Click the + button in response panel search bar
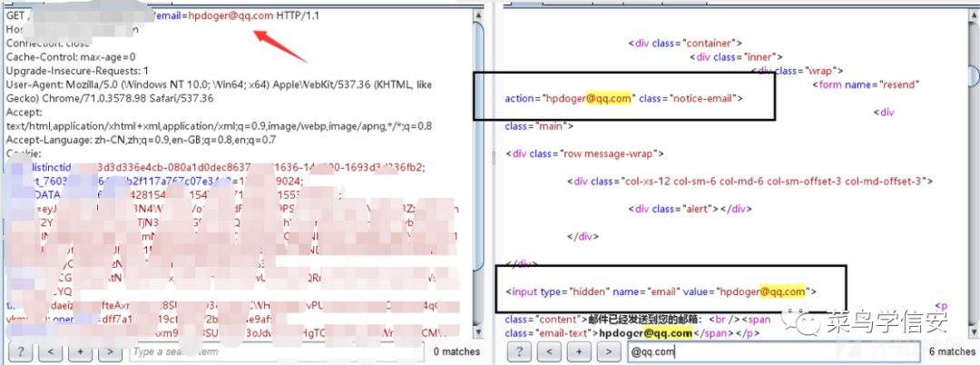The height and width of the screenshot is (365, 980). click(579, 351)
